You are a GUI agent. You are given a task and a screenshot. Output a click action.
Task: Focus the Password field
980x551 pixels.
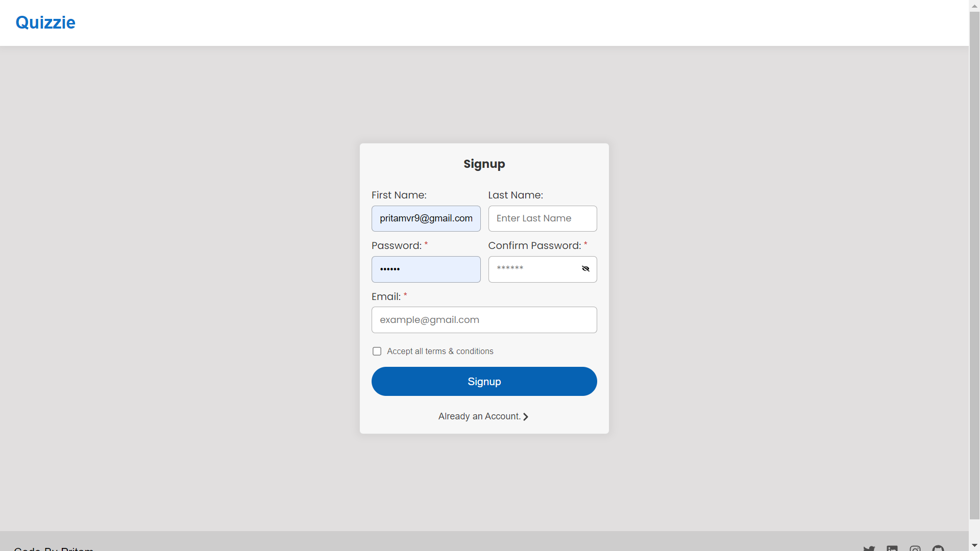(426, 269)
